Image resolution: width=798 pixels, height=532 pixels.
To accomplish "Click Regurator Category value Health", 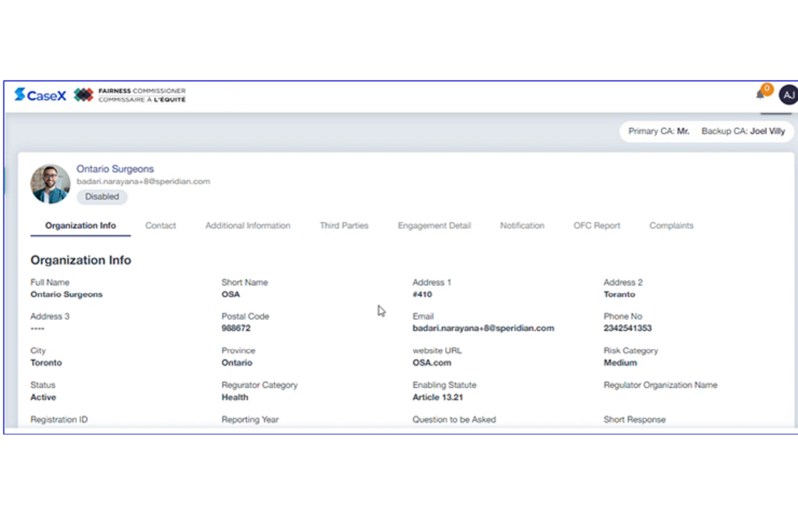I will (235, 397).
